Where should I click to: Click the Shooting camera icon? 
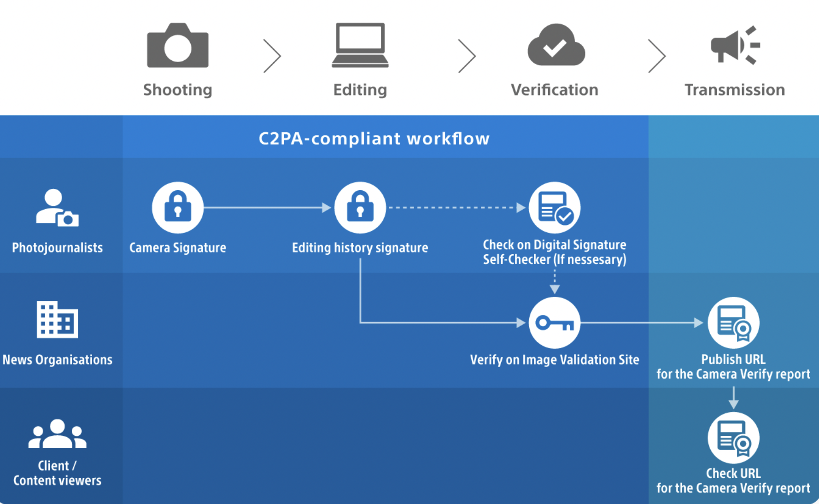[x=177, y=46]
